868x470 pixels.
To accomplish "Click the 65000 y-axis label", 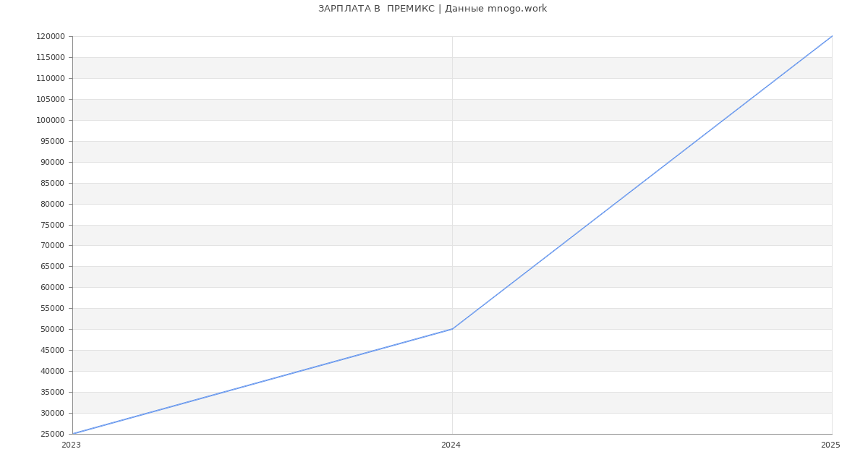I will click(x=53, y=266).
